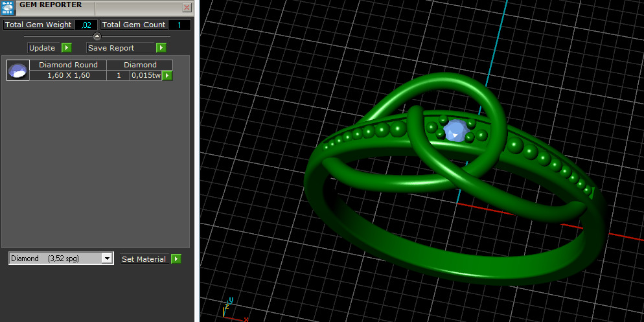
Task: Click the Total Gem Count label
Action: [x=134, y=25]
